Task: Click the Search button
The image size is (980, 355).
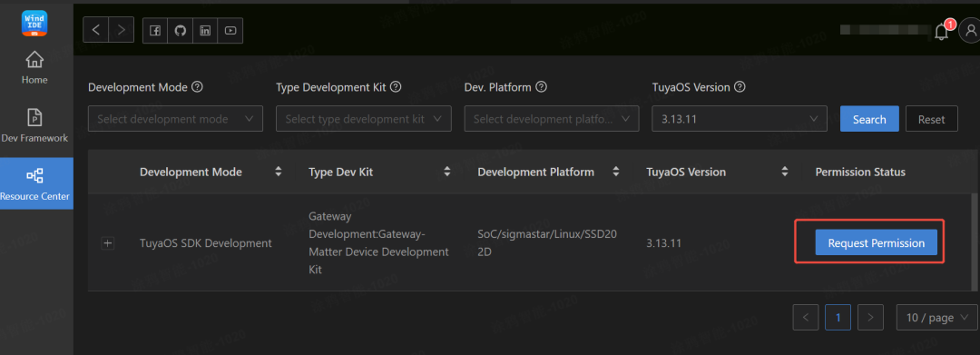Action: click(x=869, y=119)
